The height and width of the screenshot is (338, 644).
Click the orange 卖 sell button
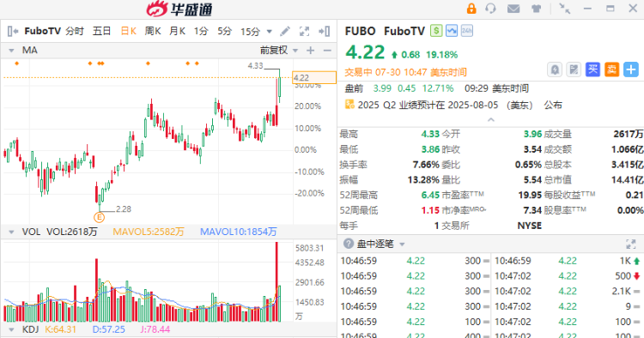(612, 69)
